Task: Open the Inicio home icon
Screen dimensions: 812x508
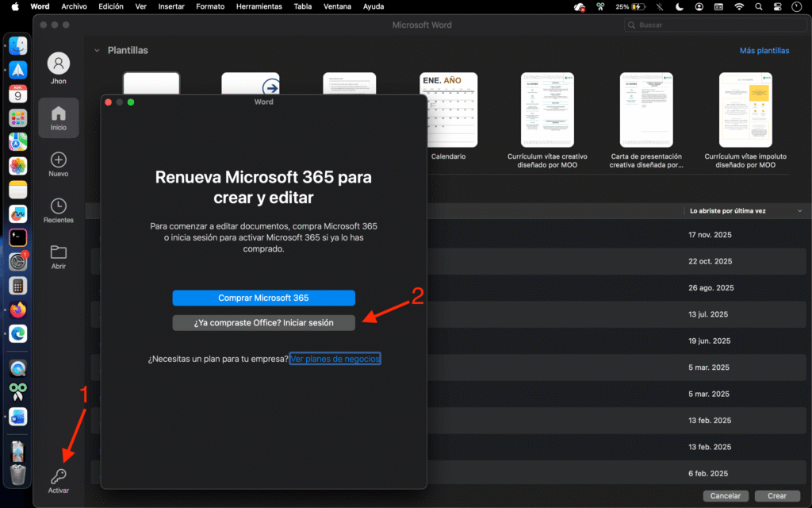Action: coord(58,114)
